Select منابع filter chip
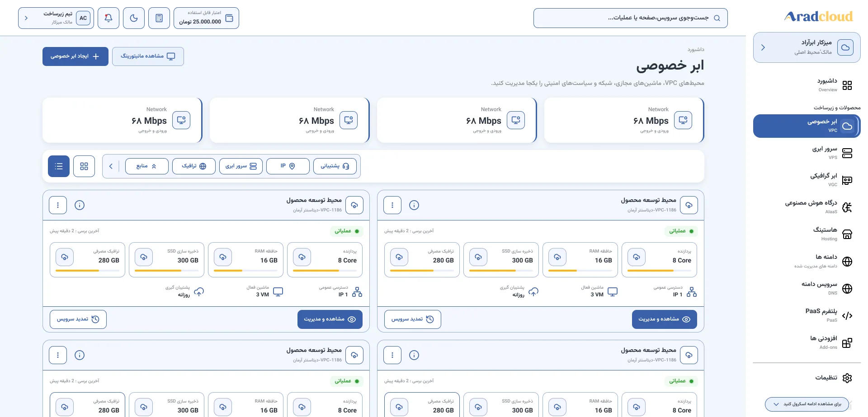Image resolution: width=868 pixels, height=417 pixels. click(x=147, y=166)
